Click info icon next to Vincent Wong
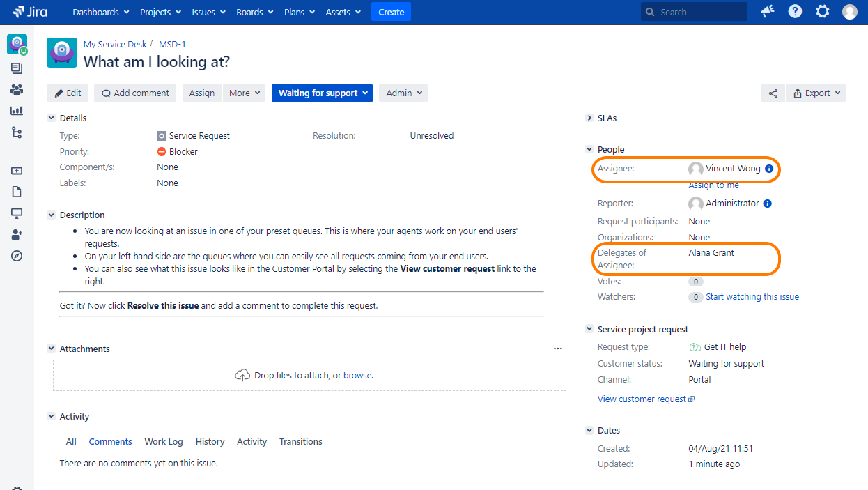This screenshot has width=868, height=490. (x=769, y=169)
